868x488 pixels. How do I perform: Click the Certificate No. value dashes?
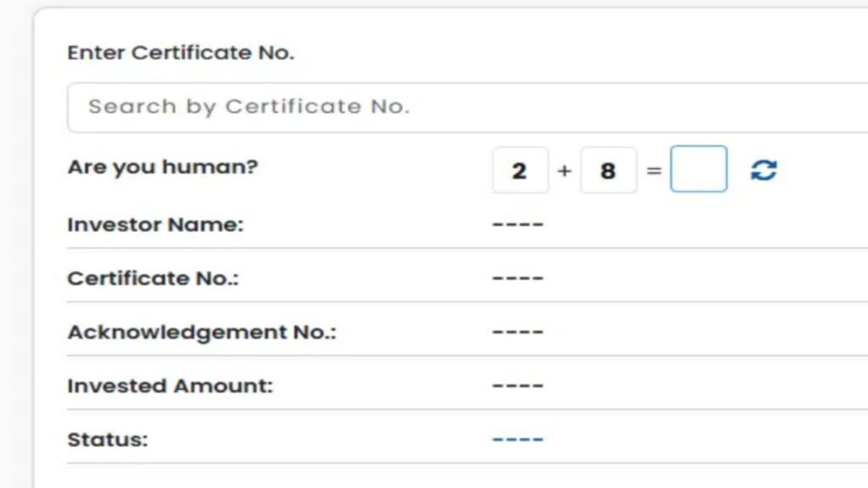pos(518,278)
